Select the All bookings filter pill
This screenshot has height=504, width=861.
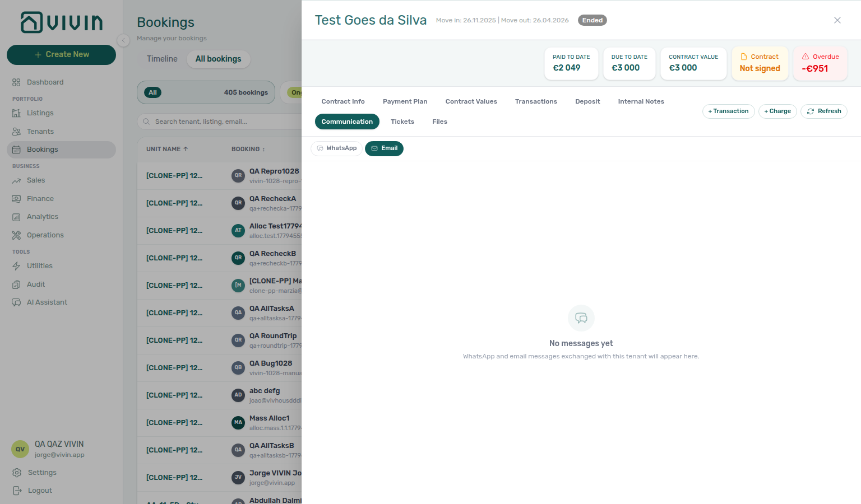(206, 92)
